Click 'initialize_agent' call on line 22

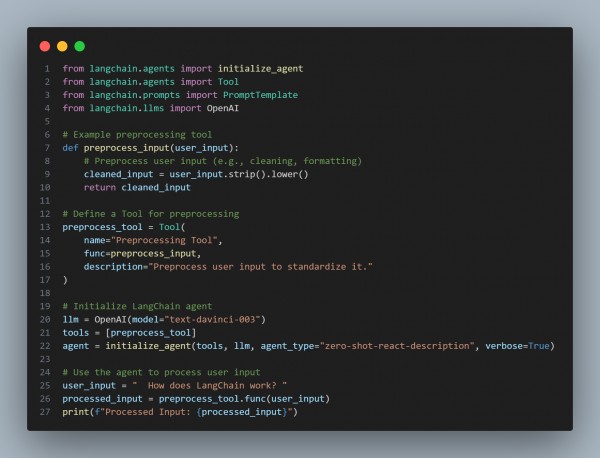[148, 346]
